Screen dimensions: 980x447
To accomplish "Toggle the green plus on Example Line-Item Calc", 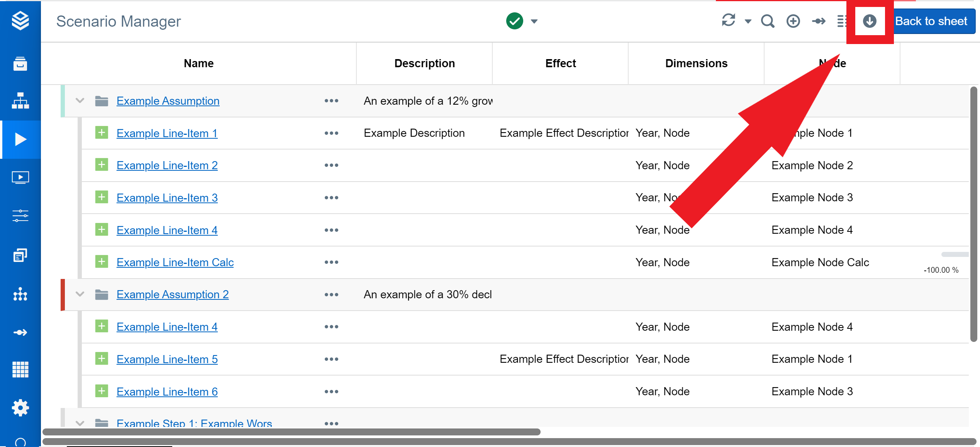I will (x=102, y=262).
